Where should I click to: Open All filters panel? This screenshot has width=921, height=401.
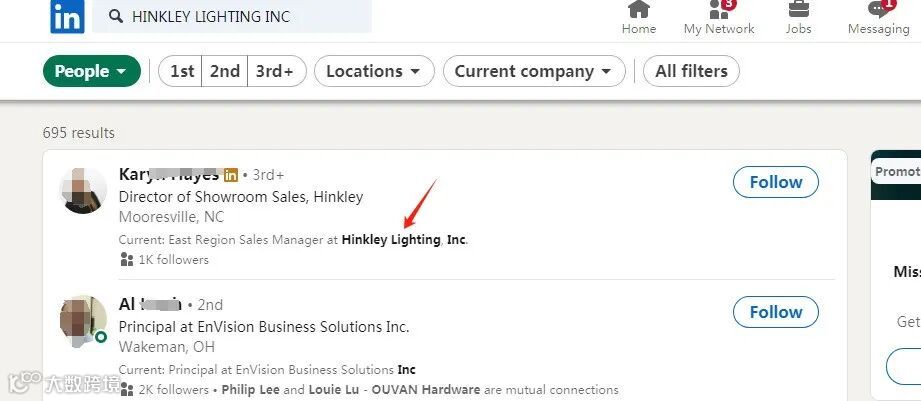click(x=691, y=71)
